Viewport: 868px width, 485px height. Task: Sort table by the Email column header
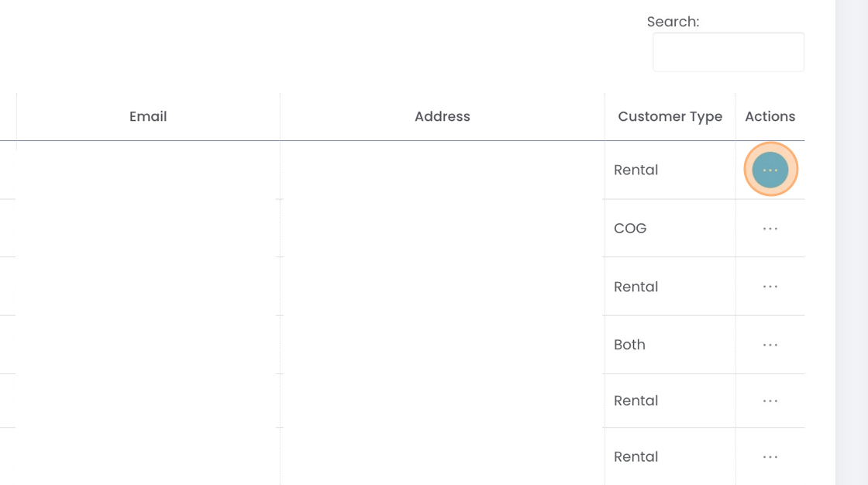click(148, 117)
